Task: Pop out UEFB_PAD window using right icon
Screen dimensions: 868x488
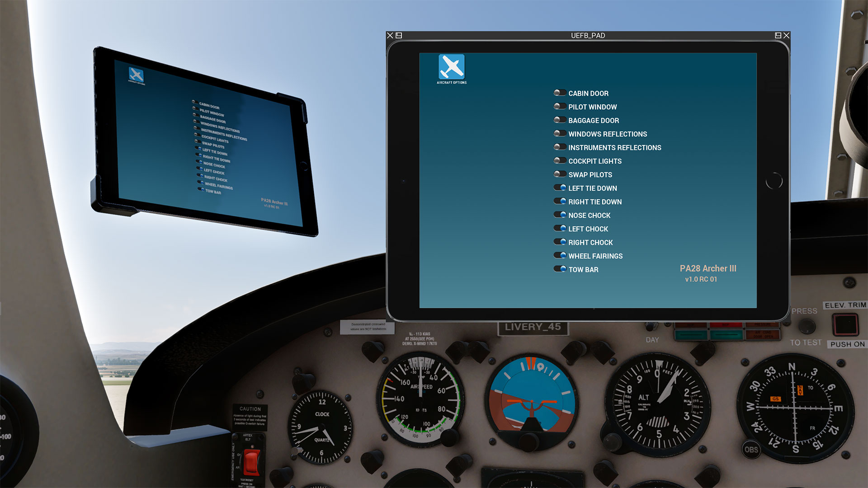Action: click(778, 35)
